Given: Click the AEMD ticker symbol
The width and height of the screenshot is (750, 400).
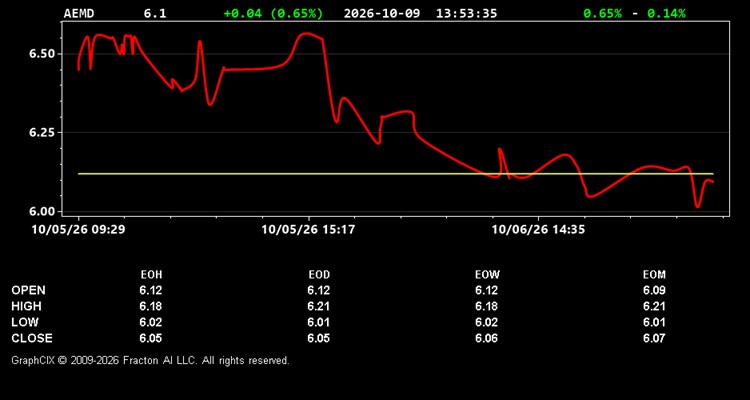Looking at the screenshot, I should coord(79,13).
